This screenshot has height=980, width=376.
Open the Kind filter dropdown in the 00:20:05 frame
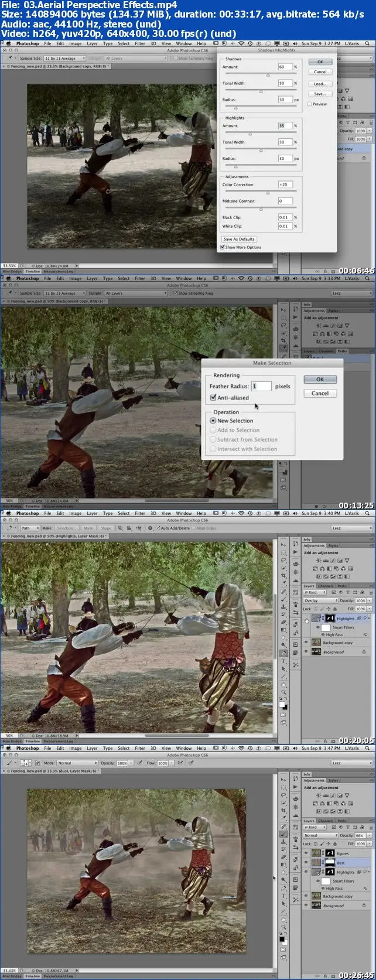coord(315,592)
